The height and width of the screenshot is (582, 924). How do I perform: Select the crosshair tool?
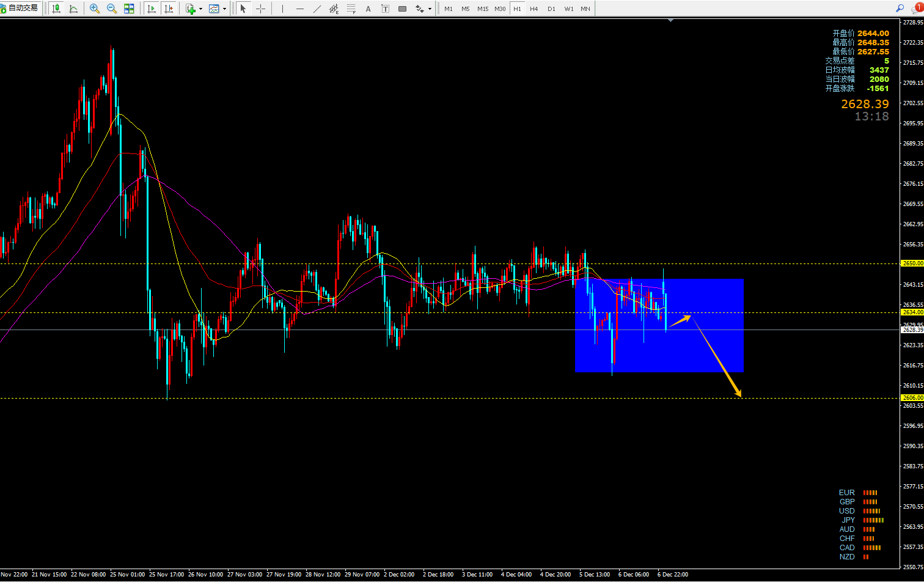(x=260, y=9)
